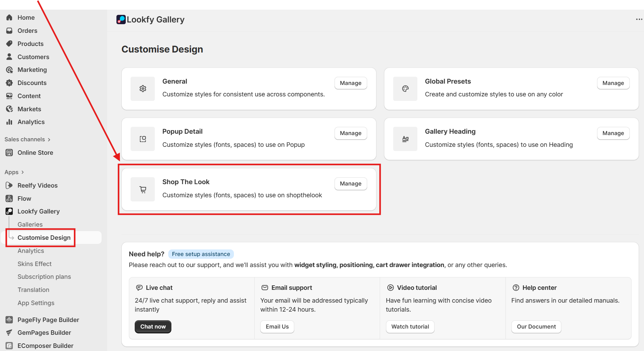Click the Reelfy Videos app icon
Screen dimensions: 644x351
[9, 186]
